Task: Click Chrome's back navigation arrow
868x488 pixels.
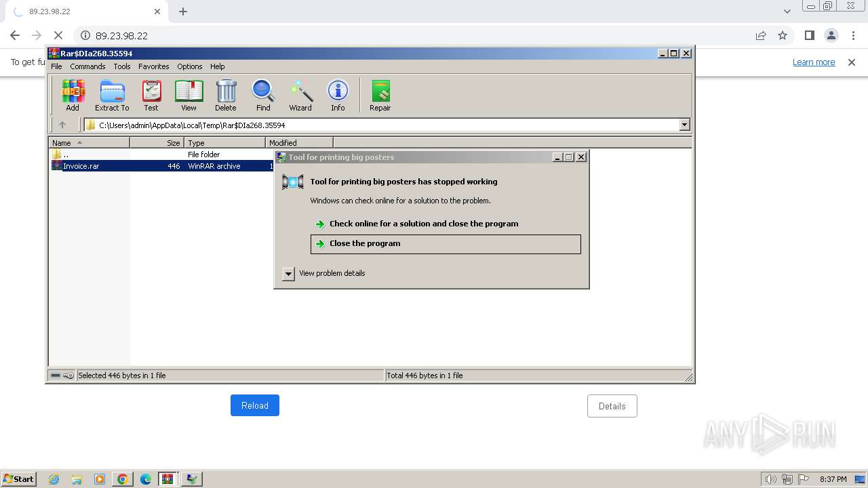Action: click(x=15, y=35)
